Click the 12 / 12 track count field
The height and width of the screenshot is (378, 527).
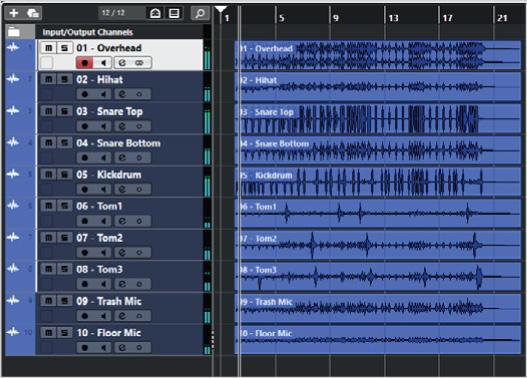click(x=122, y=13)
